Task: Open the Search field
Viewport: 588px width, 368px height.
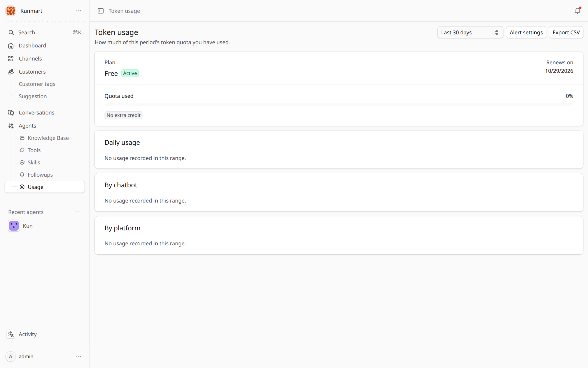Action: [x=45, y=32]
